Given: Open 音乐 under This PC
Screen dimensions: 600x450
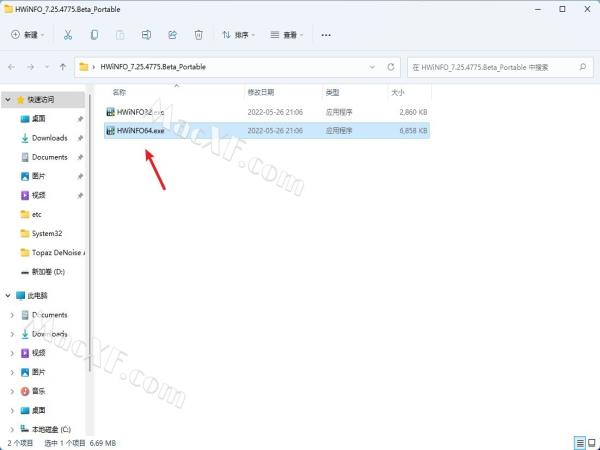Looking at the screenshot, I should (38, 391).
